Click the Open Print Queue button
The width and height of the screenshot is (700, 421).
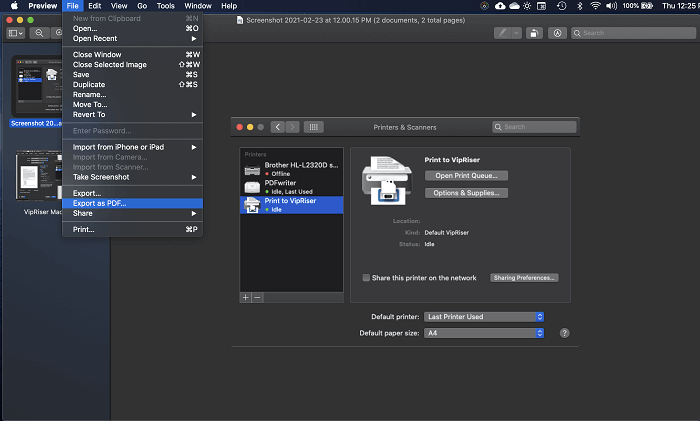[x=466, y=175]
